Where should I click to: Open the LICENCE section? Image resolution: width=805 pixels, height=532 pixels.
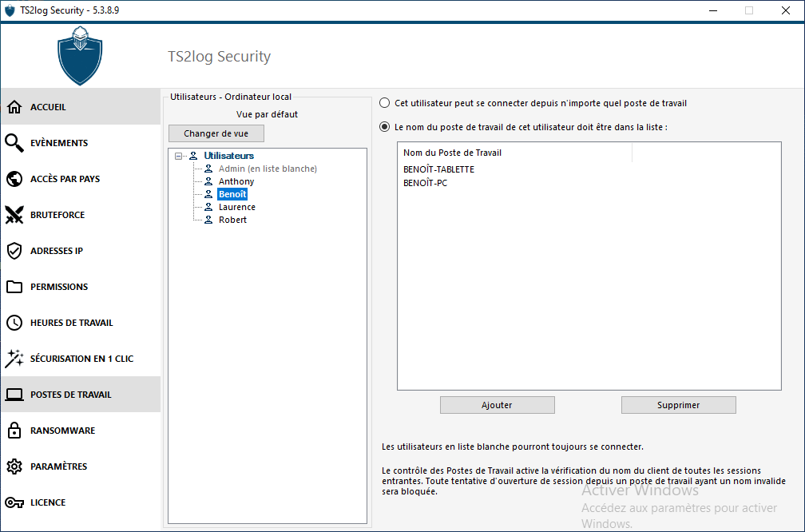coord(81,502)
